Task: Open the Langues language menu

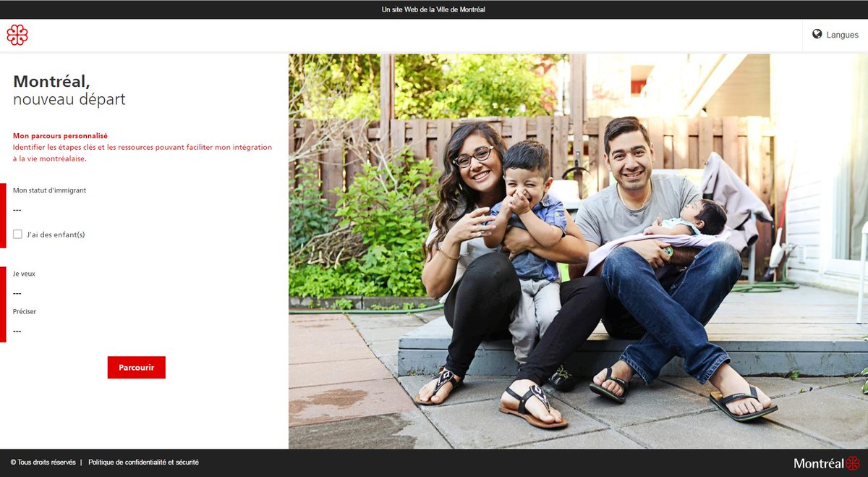Action: click(x=835, y=35)
